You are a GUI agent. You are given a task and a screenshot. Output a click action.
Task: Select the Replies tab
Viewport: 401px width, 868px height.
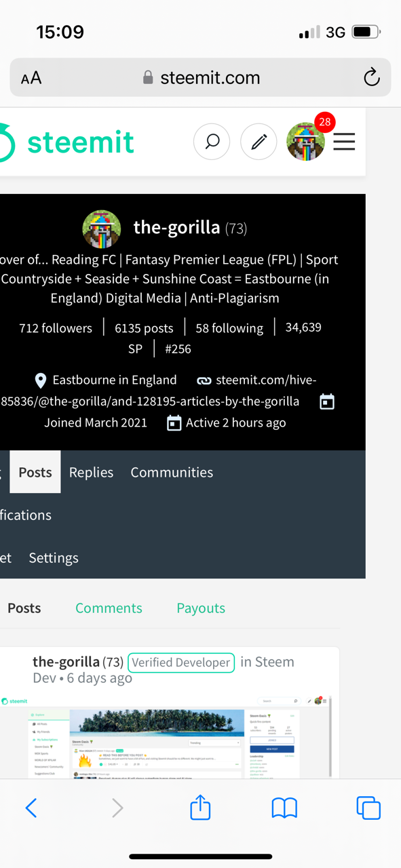pos(91,472)
